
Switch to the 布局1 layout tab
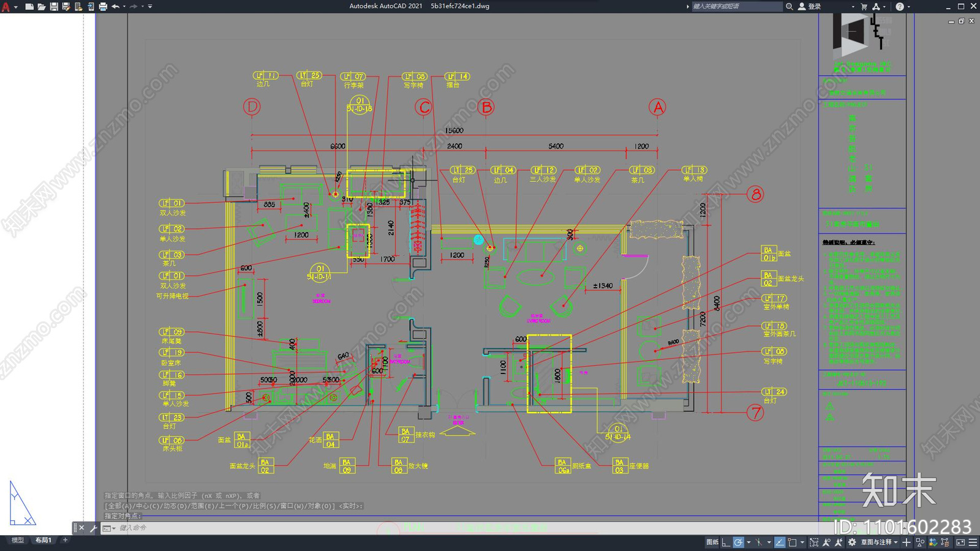(x=43, y=540)
